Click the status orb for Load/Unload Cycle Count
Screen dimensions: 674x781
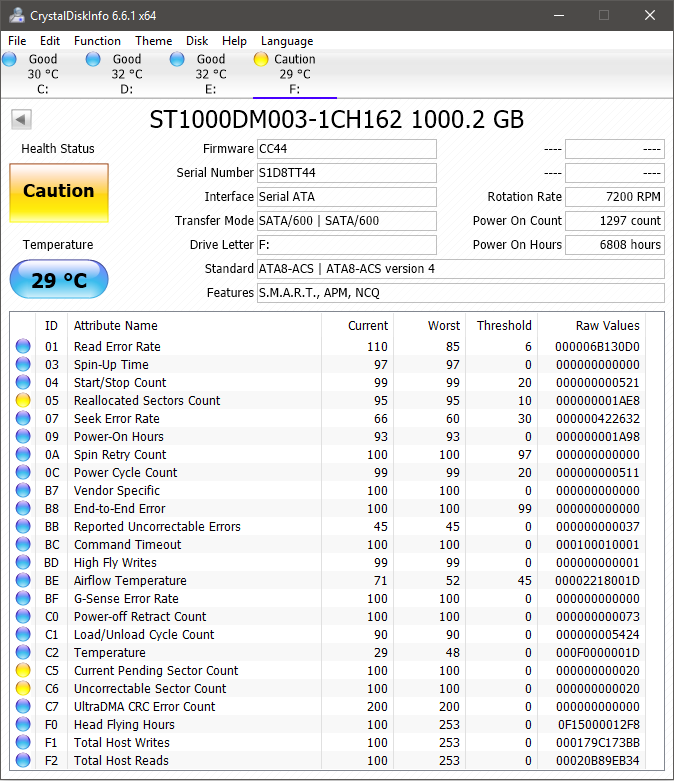click(x=23, y=635)
